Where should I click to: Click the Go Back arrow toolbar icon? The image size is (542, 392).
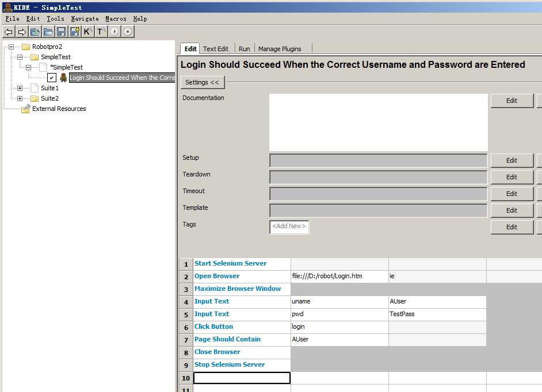point(9,32)
